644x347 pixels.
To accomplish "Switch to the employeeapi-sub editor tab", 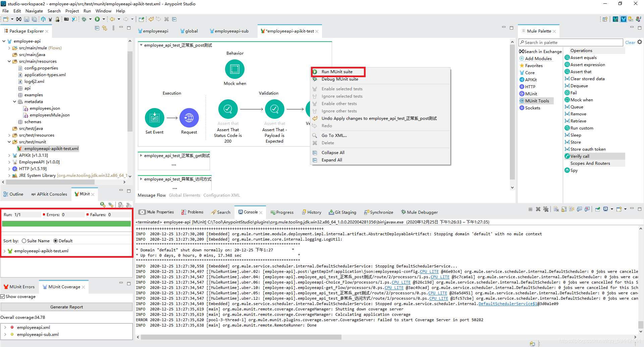I will click(229, 31).
